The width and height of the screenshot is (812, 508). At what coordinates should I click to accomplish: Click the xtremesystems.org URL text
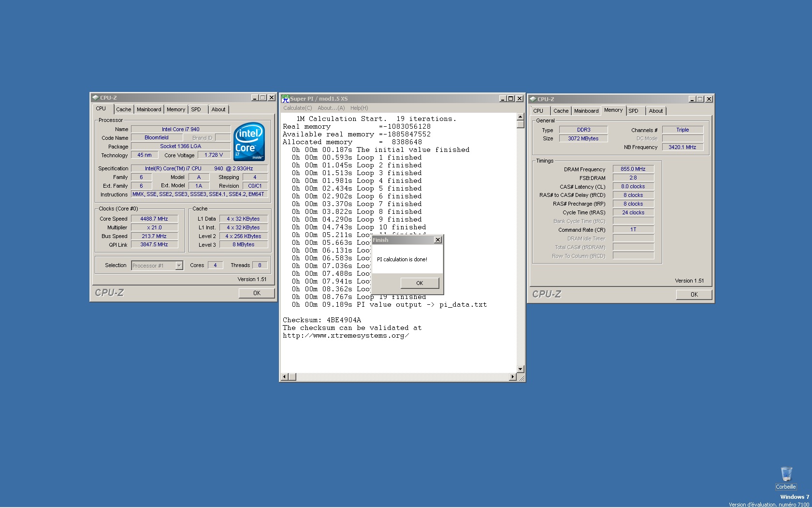point(346,336)
